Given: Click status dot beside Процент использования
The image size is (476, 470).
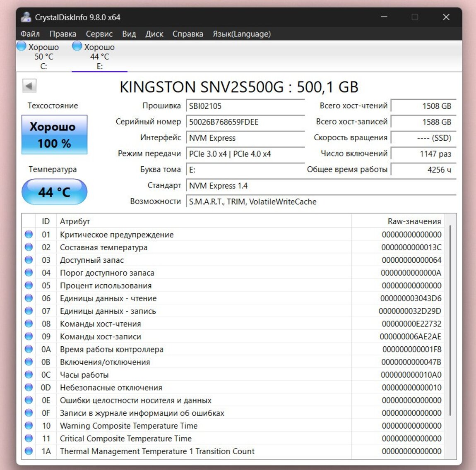Looking at the screenshot, I should click(x=29, y=285).
